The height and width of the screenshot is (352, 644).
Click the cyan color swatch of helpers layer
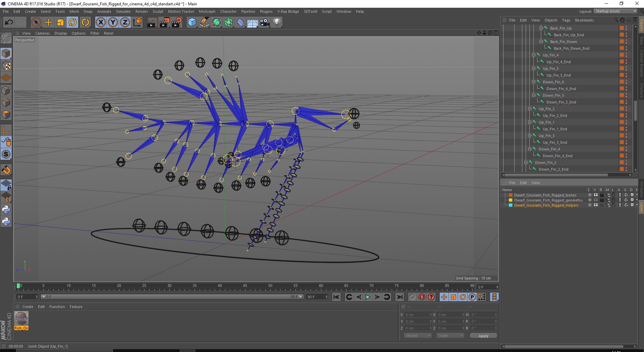511,205
